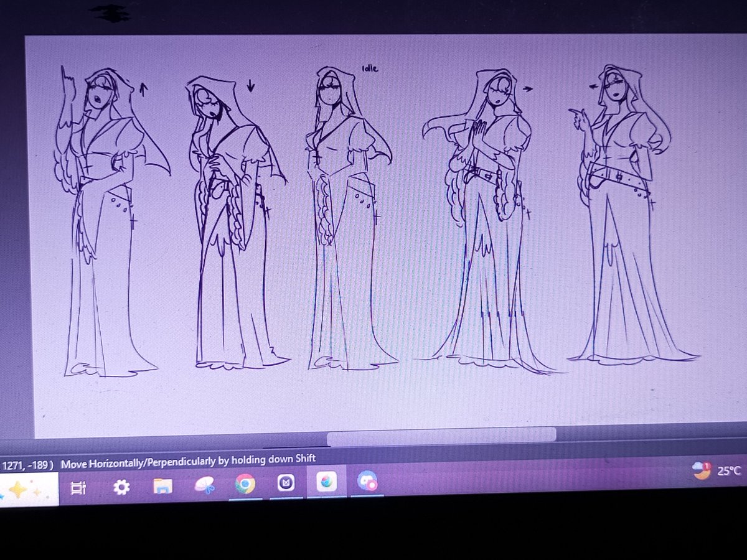This screenshot has height=560, width=747.
Task: Open Settings gear in the taskbar
Action: pyautogui.click(x=121, y=487)
